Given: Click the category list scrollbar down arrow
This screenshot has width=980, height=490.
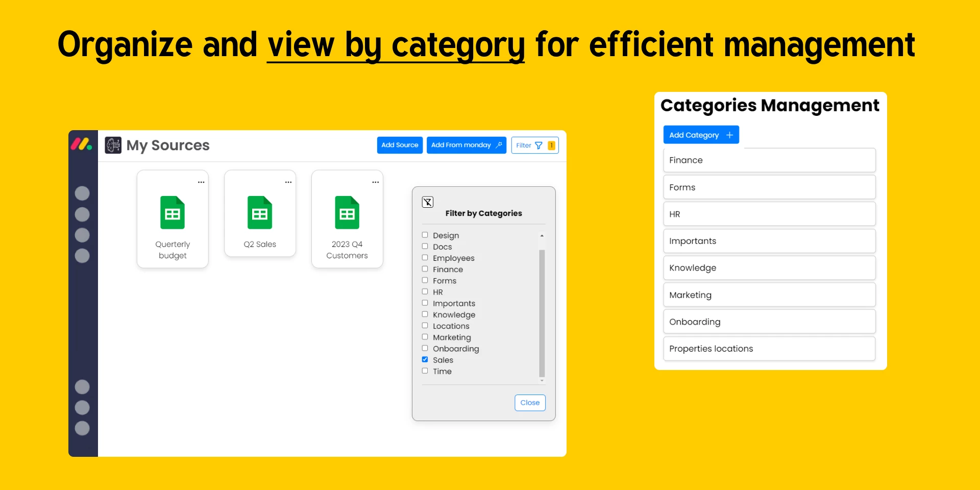Looking at the screenshot, I should click(x=542, y=381).
